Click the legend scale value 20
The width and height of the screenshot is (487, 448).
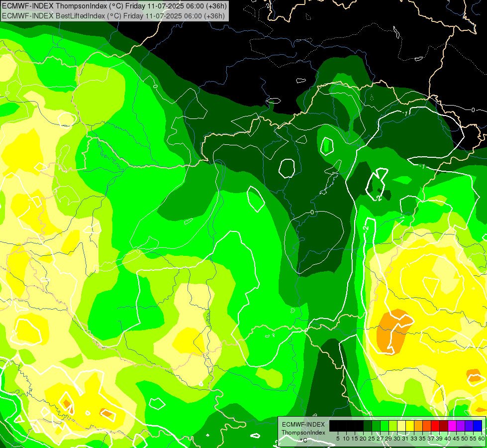(x=363, y=439)
